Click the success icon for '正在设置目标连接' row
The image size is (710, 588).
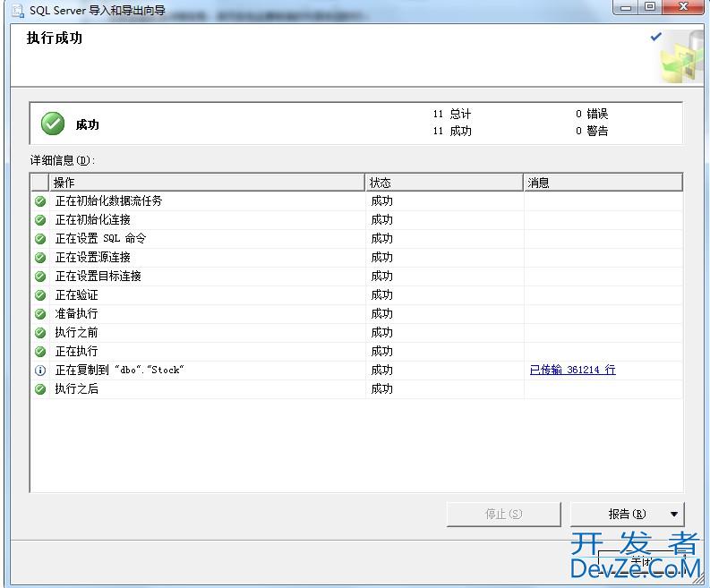click(x=40, y=277)
